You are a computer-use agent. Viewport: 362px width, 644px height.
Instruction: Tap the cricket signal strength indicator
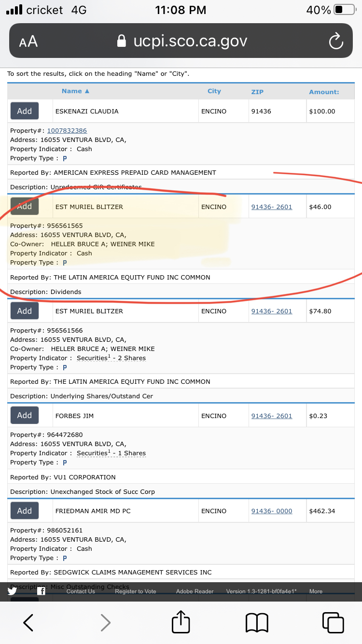(14, 10)
